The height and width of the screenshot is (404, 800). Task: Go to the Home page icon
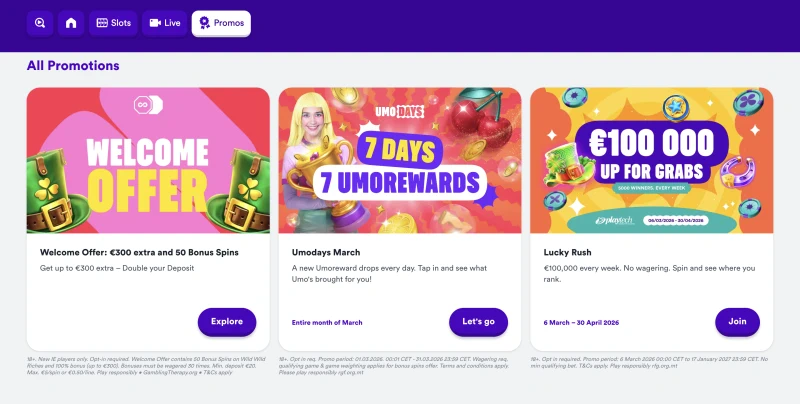70,22
